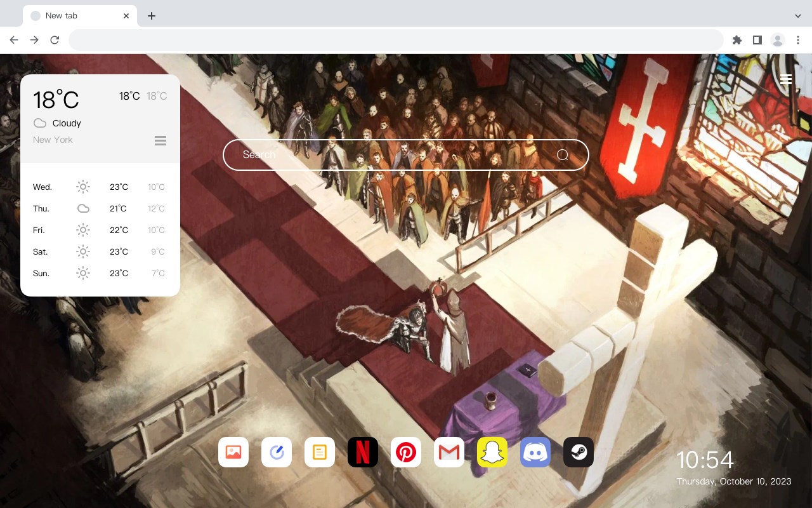Open the Chrome profile avatar
This screenshot has height=508, width=812.
point(778,40)
